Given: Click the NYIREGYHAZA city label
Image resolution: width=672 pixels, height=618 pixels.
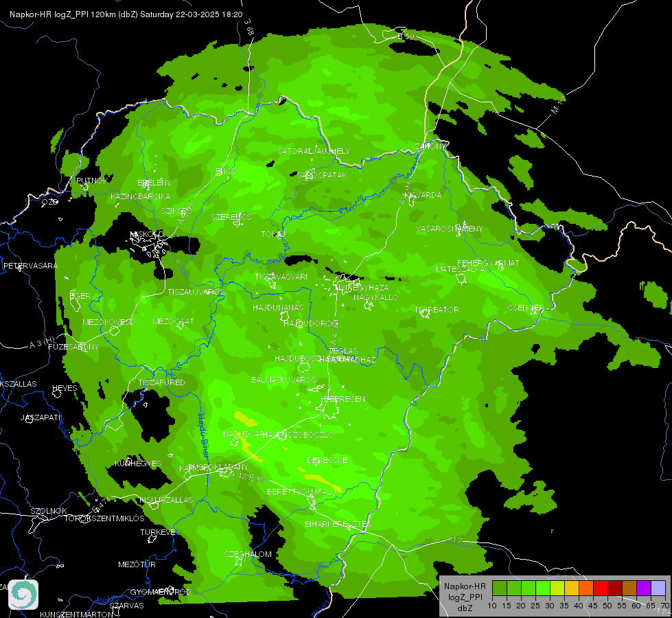Looking at the screenshot, I should tap(361, 287).
